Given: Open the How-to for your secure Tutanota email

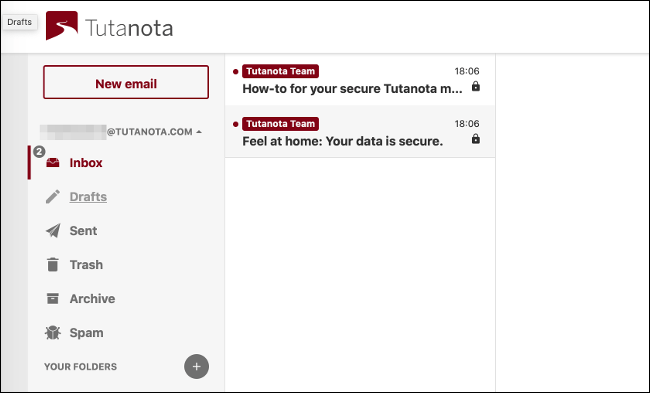Looking at the screenshot, I should tap(360, 79).
